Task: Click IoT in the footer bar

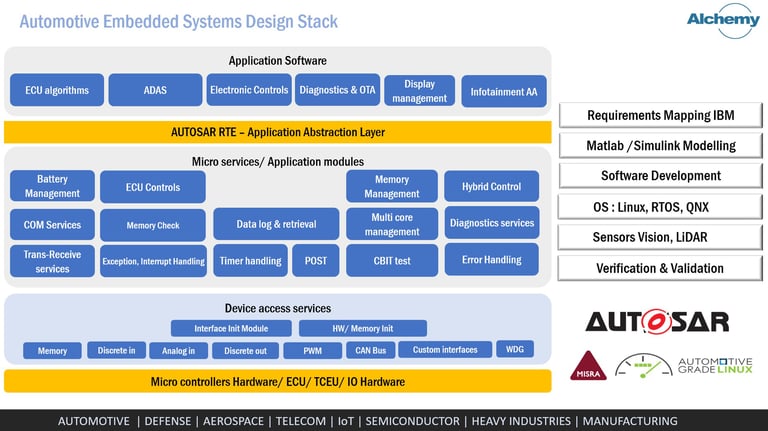Action: [x=346, y=421]
